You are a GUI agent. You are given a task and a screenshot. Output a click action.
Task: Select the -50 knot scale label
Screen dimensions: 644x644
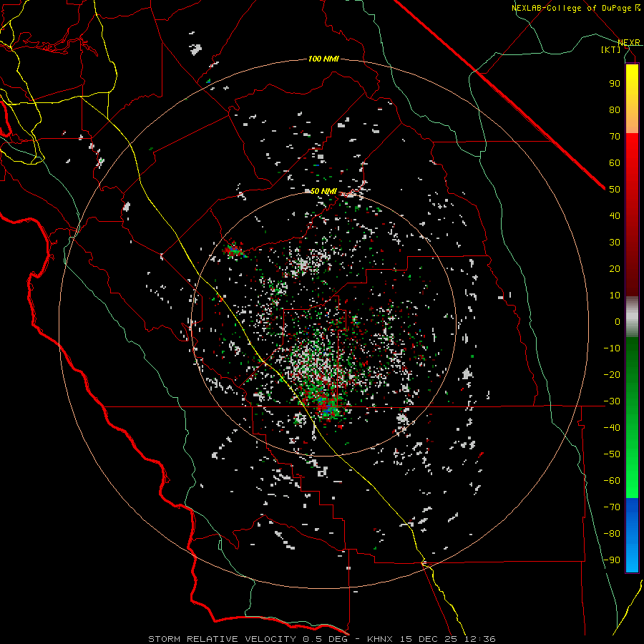click(x=612, y=454)
